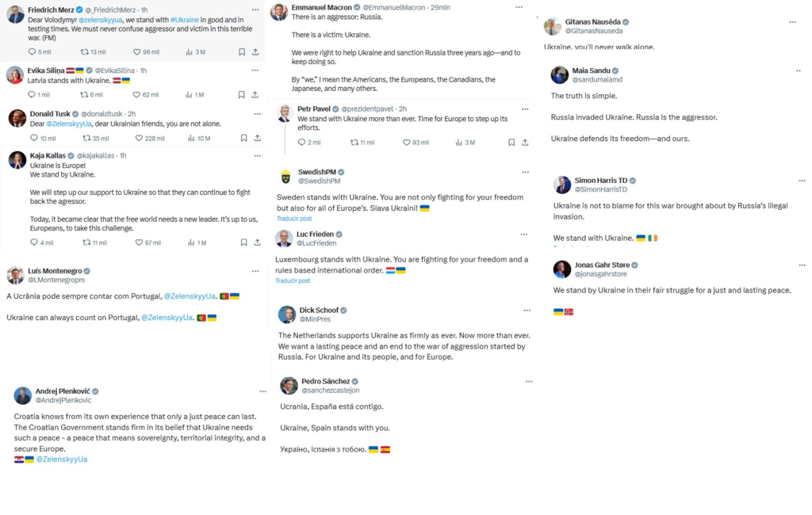Screen dimensions: 812x515
Task: Retweet Petr Pavel's post
Action: click(x=355, y=143)
